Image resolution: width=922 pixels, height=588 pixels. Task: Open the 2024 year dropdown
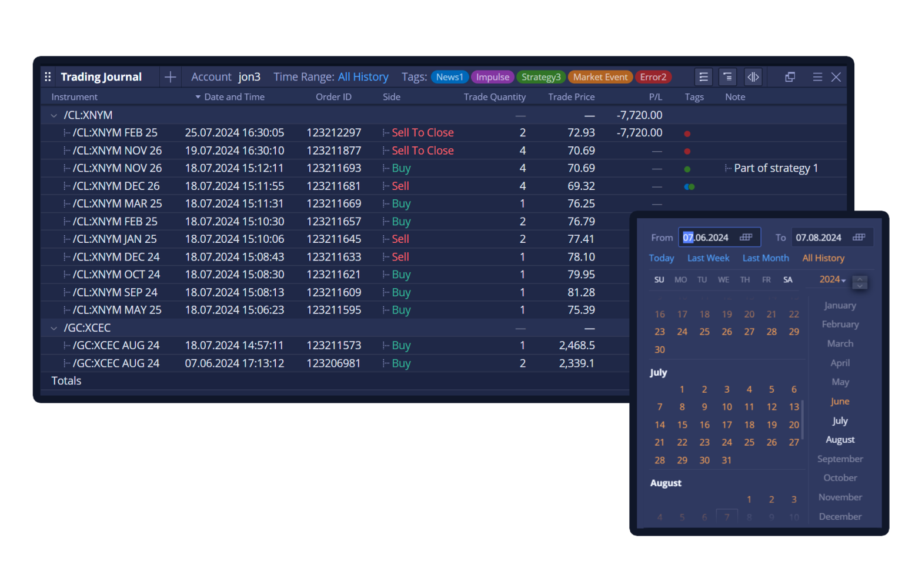pyautogui.click(x=832, y=280)
